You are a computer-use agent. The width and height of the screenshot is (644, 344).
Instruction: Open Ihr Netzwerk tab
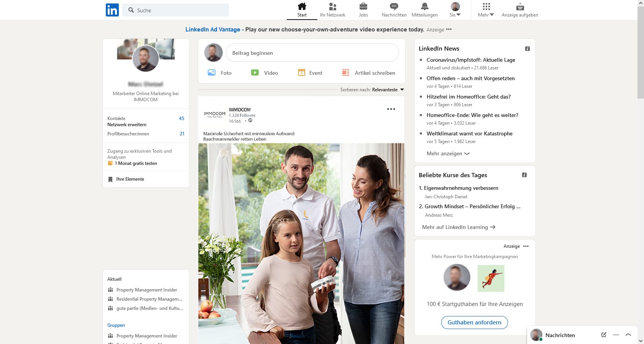[x=333, y=10]
